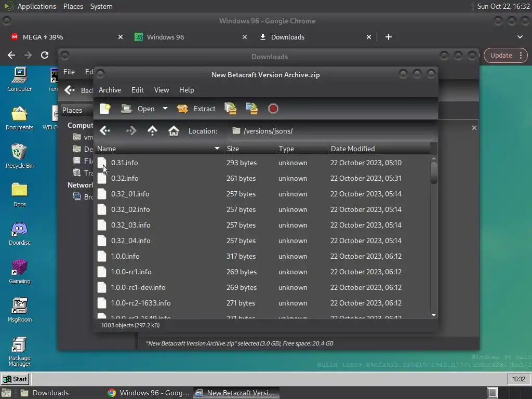This screenshot has width=532, height=399.
Task: Open Computer desktop icon
Action: point(19,79)
